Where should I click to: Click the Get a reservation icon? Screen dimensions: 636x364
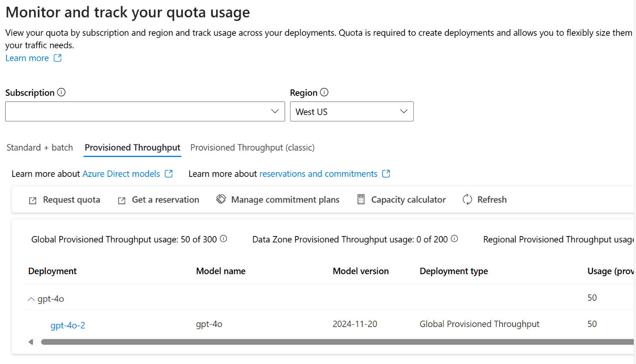122,200
